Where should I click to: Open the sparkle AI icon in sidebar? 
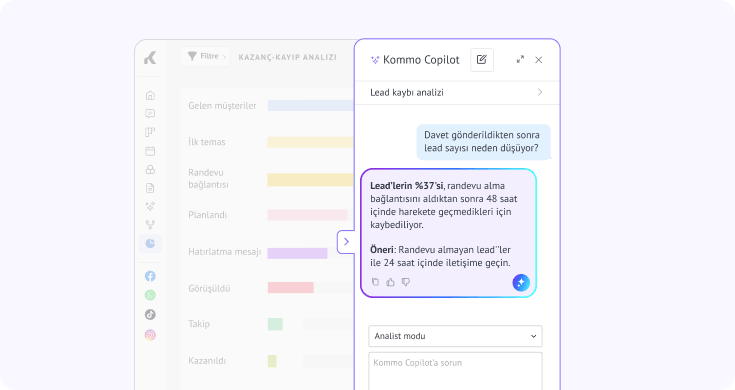150,206
